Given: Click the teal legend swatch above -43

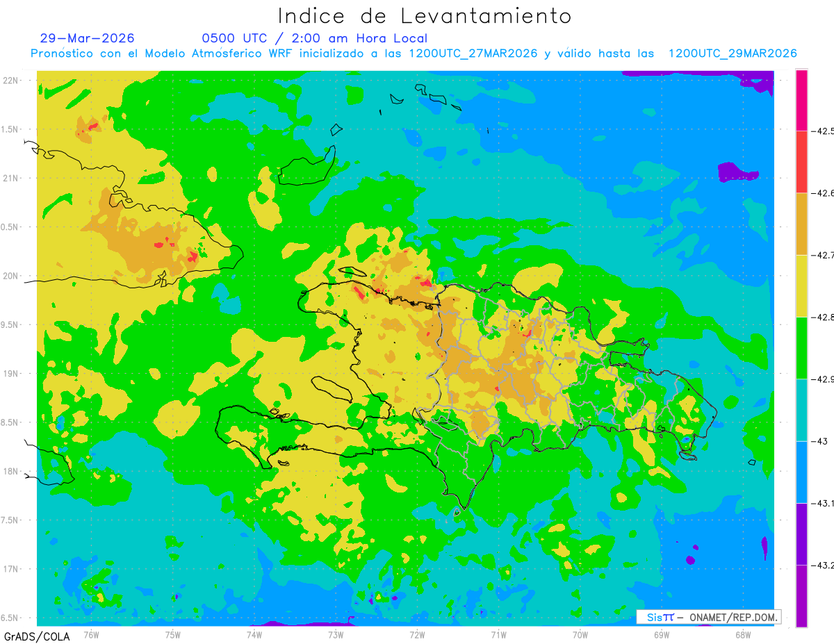Looking at the screenshot, I should click(x=801, y=410).
